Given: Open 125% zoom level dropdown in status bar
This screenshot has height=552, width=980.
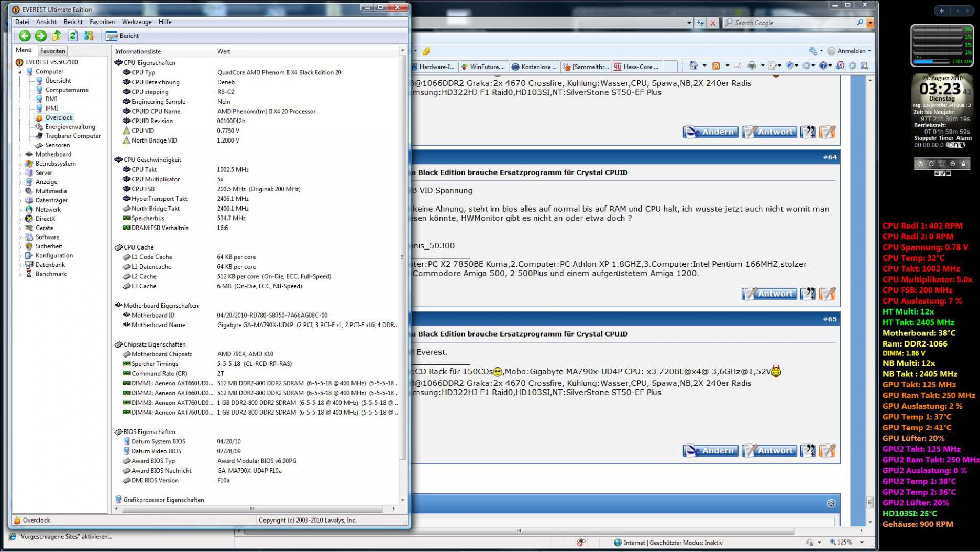Looking at the screenshot, I should pyautogui.click(x=862, y=542).
